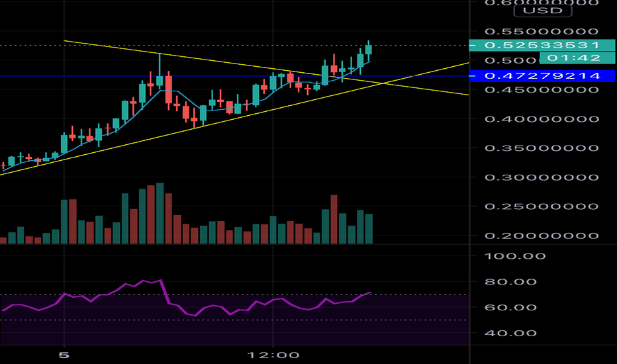Click the date label 5 on time axis
617x364 pixels.
[64, 355]
